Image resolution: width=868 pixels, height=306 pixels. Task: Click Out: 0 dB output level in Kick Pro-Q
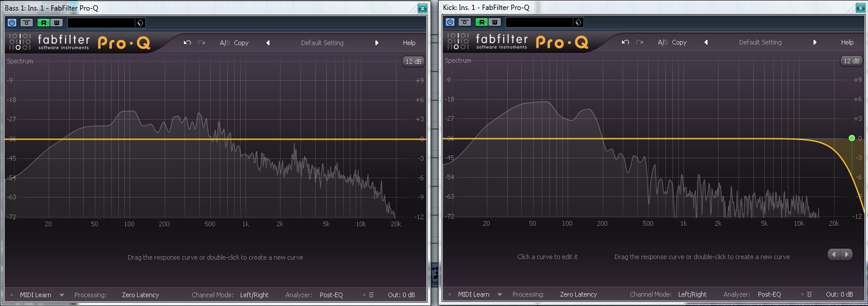(839, 294)
